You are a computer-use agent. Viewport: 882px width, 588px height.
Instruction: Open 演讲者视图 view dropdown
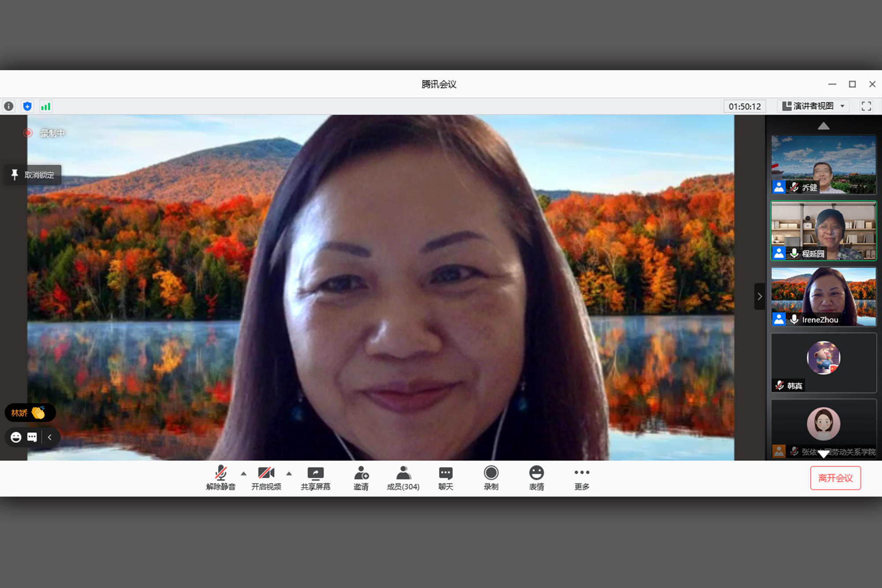pyautogui.click(x=813, y=106)
